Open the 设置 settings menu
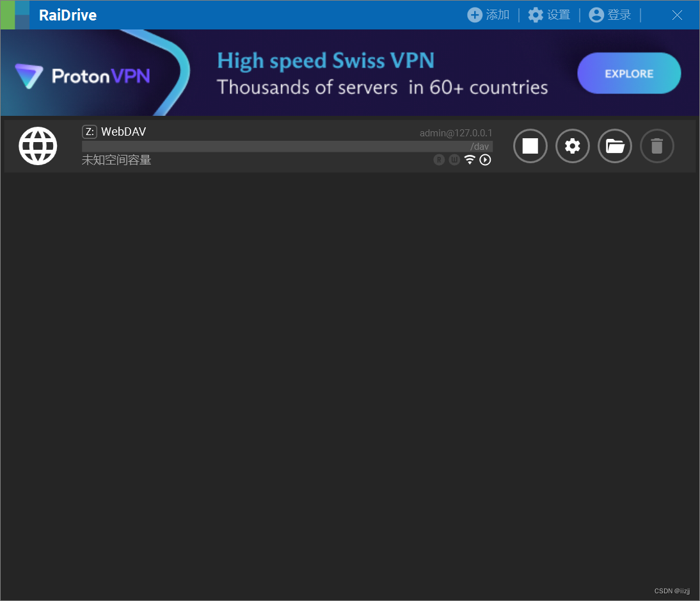Viewport: 700px width, 601px height. 549,15
